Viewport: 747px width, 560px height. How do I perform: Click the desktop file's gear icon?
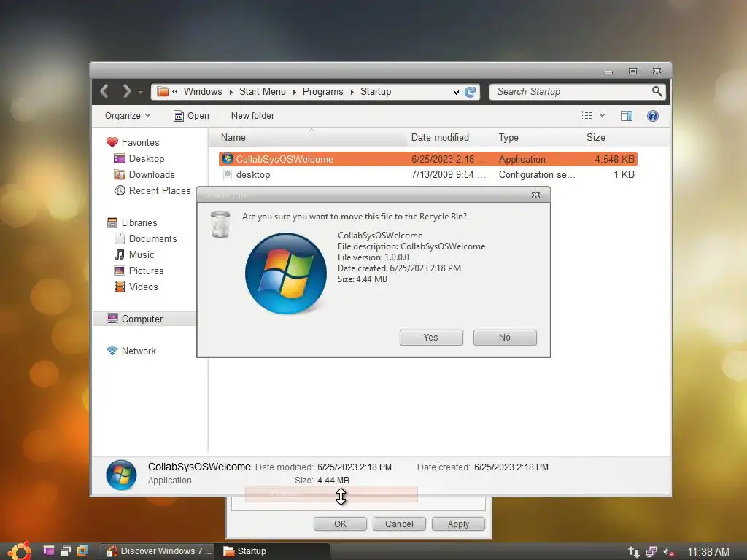[228, 174]
